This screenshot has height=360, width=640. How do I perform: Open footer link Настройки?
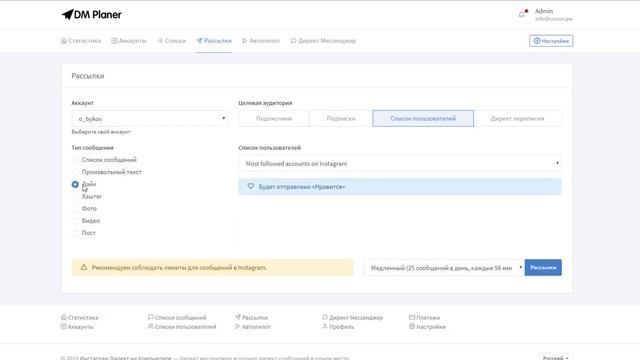tap(427, 327)
